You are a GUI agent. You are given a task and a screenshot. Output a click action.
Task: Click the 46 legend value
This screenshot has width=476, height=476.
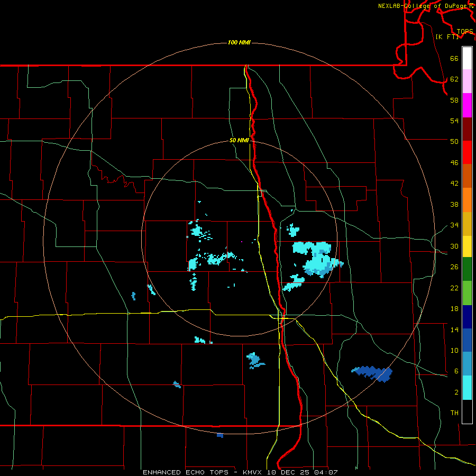pyautogui.click(x=454, y=163)
